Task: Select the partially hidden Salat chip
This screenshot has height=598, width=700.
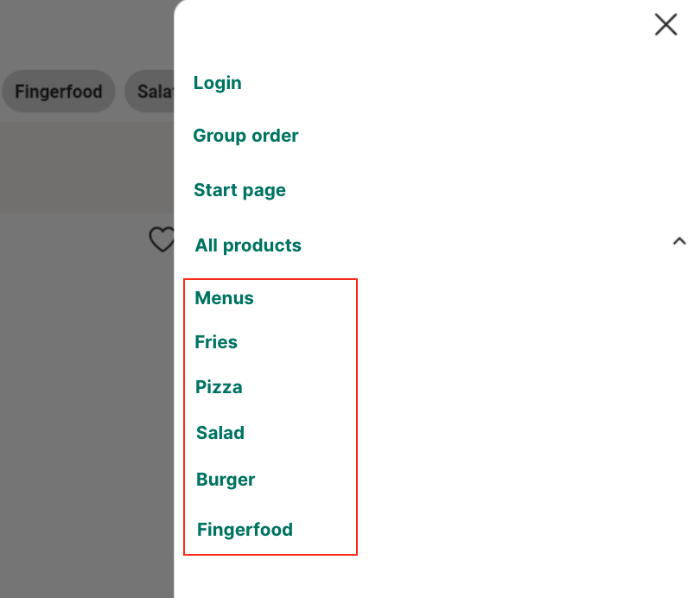Action: tap(153, 92)
